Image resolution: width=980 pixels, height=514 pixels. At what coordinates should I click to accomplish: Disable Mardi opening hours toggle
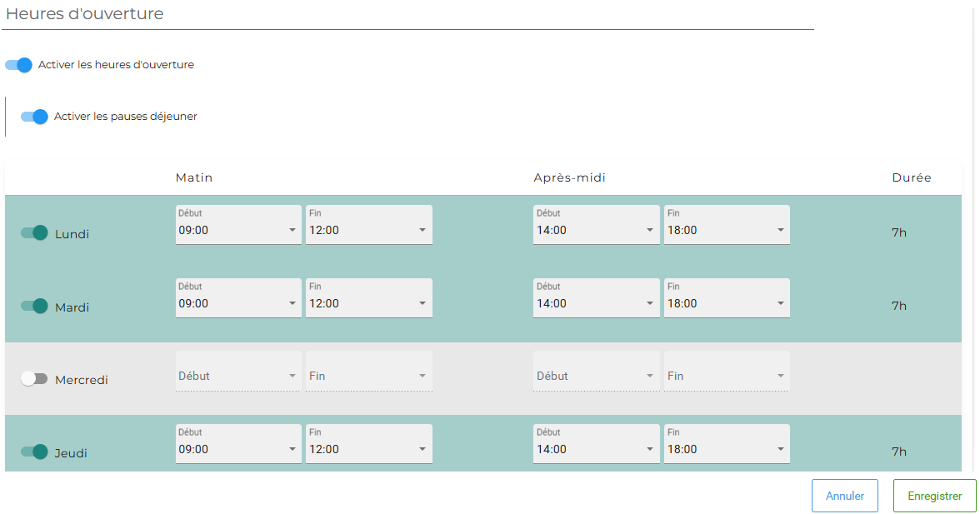pos(34,307)
